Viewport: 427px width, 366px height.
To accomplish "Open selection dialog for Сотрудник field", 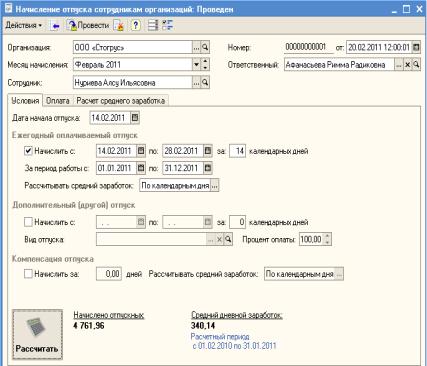I will tap(196, 82).
